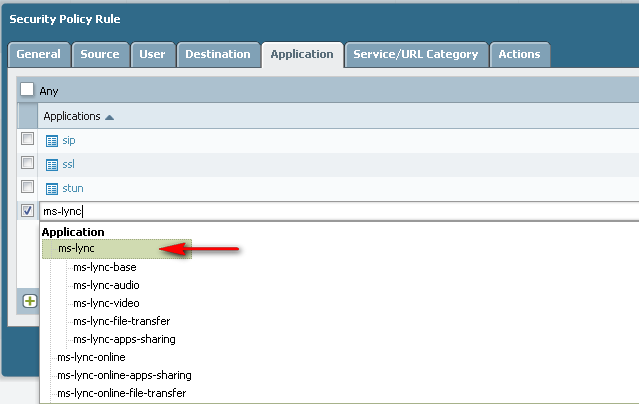
Task: Pick ms-lync-online-apps-sharing entry
Action: [x=124, y=375]
